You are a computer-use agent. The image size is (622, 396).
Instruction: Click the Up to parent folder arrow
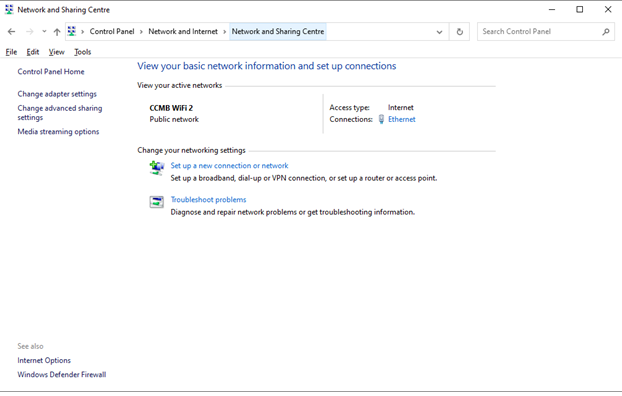(57, 32)
